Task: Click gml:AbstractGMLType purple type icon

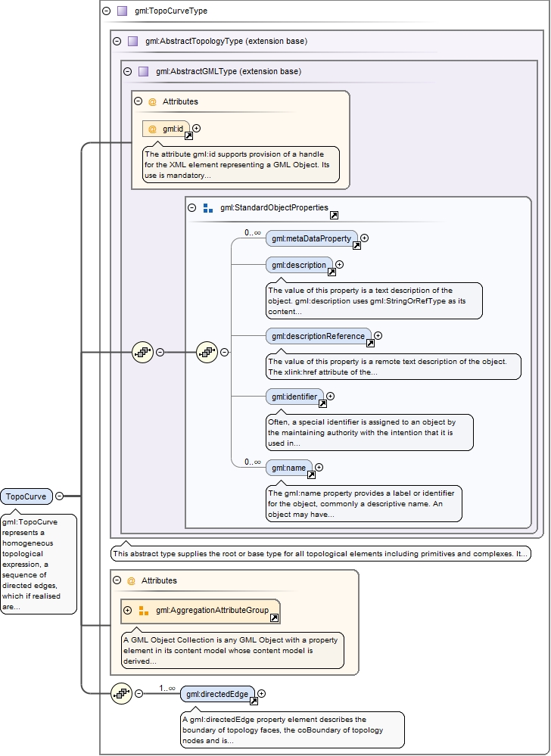Action: (143, 71)
